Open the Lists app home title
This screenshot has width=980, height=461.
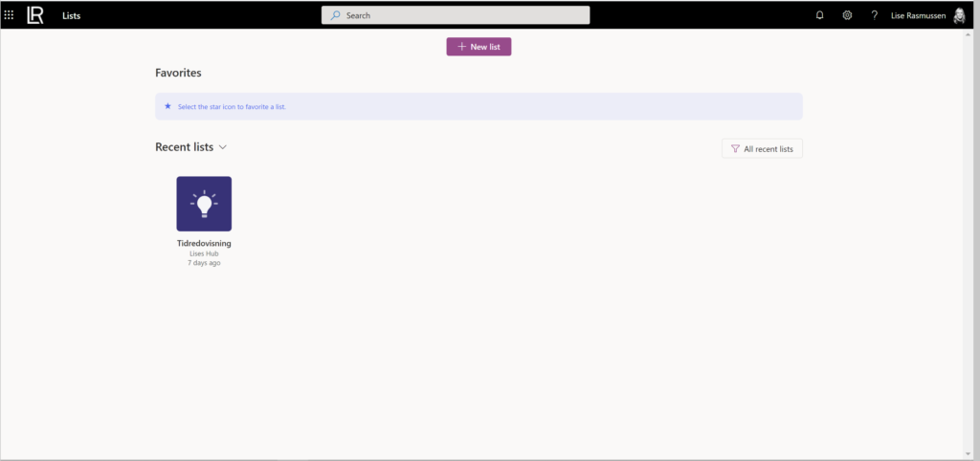(71, 15)
